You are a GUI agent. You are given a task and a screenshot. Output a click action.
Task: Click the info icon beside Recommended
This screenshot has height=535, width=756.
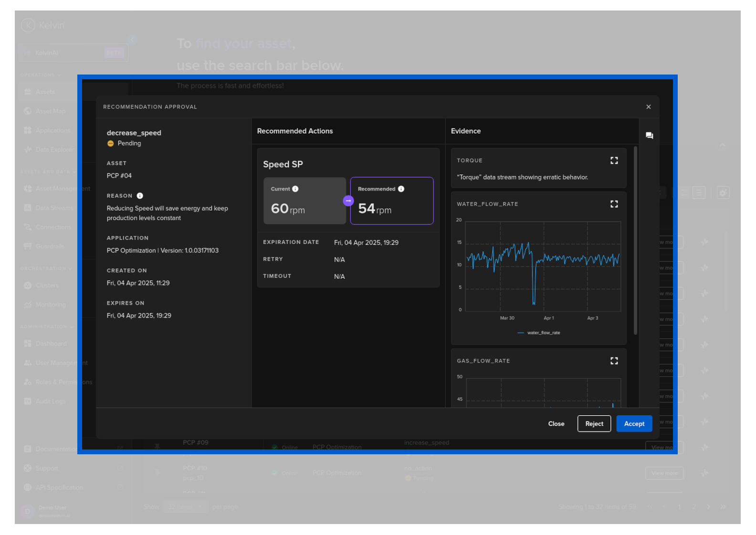click(401, 189)
